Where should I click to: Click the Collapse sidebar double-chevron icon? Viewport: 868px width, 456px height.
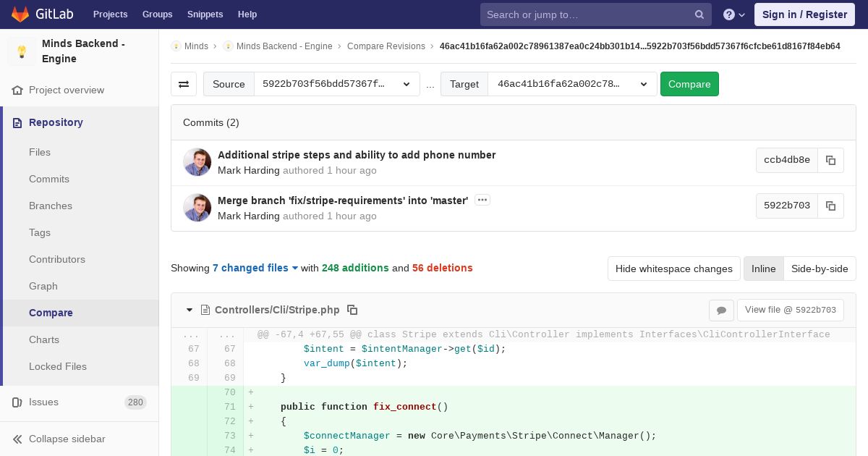coord(17,439)
